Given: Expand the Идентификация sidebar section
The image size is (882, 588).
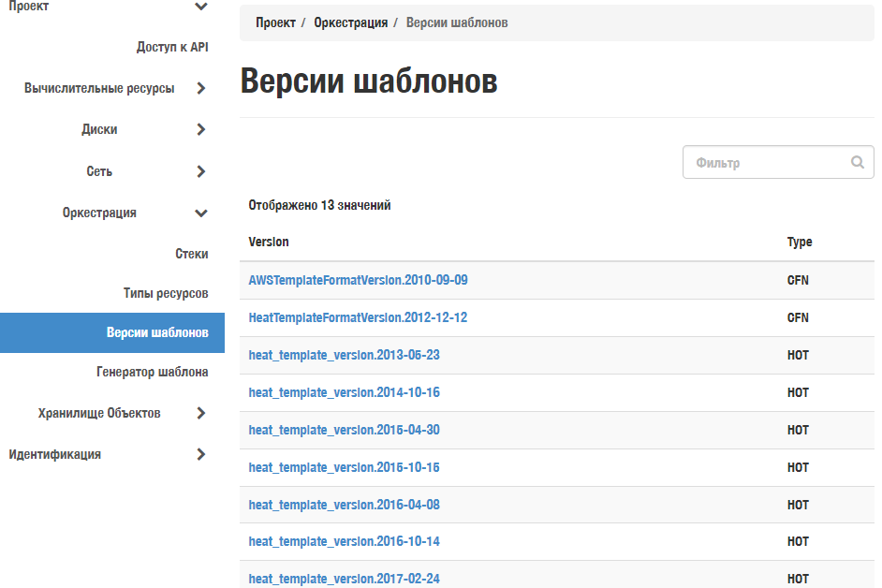Looking at the screenshot, I should click(x=199, y=454).
